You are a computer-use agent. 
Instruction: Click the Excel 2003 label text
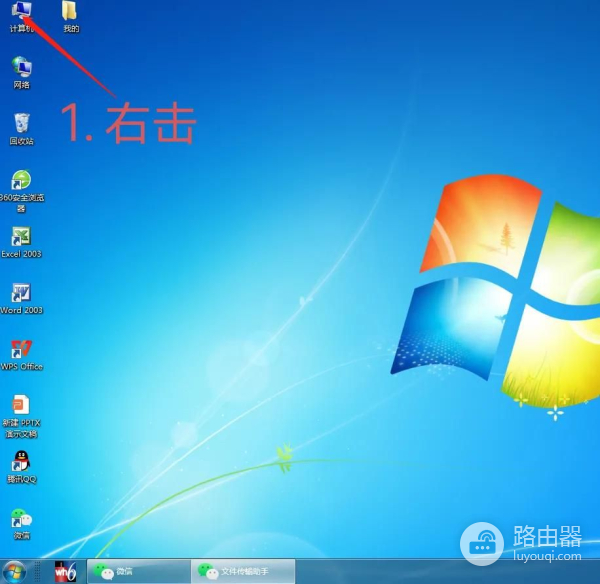(x=21, y=254)
